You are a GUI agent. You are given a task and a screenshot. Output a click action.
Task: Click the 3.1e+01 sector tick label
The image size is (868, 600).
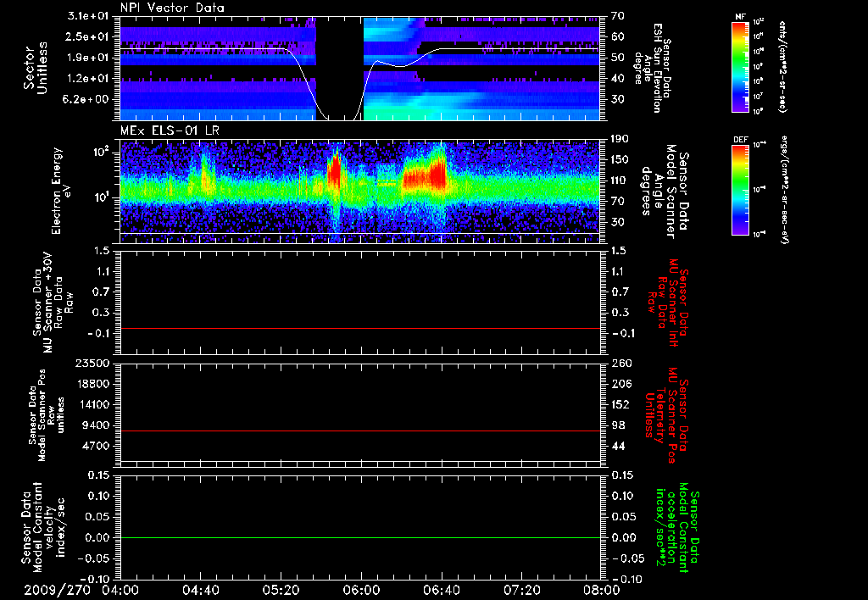(88, 16)
